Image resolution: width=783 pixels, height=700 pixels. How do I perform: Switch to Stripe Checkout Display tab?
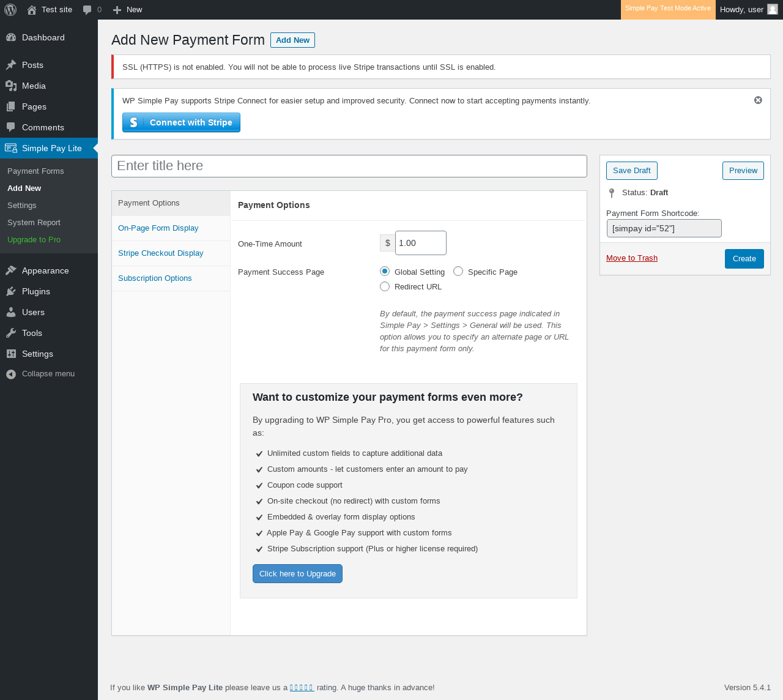click(171, 253)
